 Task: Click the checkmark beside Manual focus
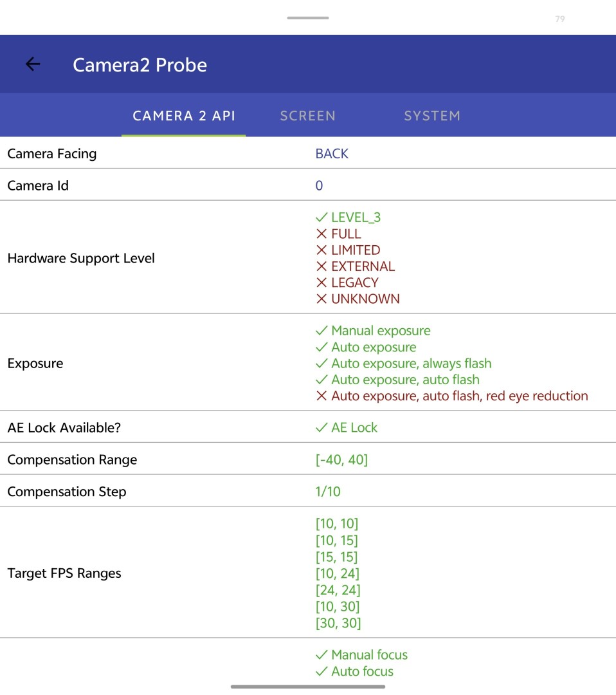click(322, 655)
